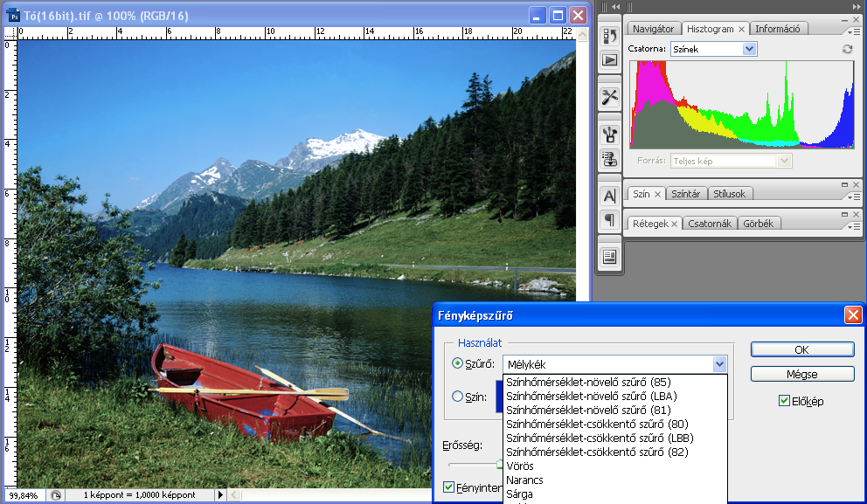Open the History panel from the dock
The height and width of the screenshot is (504, 867).
[x=610, y=36]
